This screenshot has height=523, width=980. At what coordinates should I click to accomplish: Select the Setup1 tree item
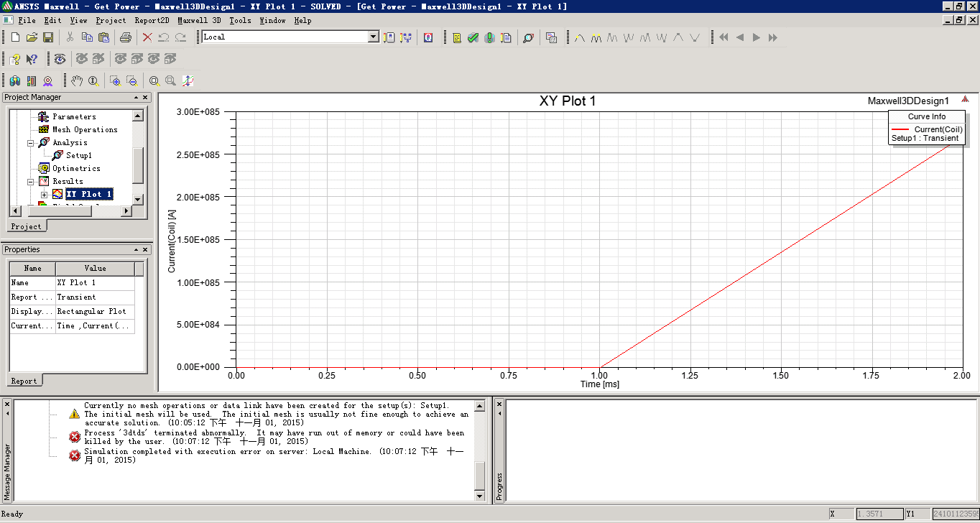[x=79, y=155]
